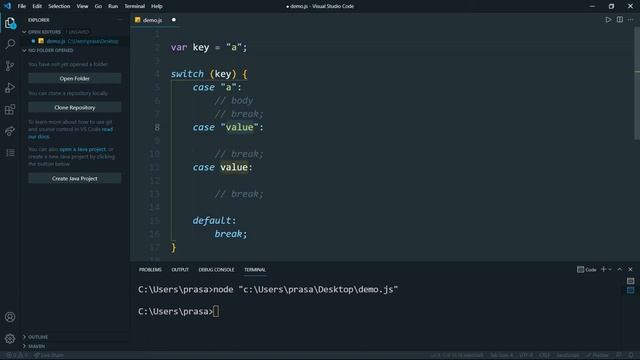This screenshot has height=360, width=640.
Task: Open the Terminal menu
Action: pyautogui.click(x=135, y=6)
